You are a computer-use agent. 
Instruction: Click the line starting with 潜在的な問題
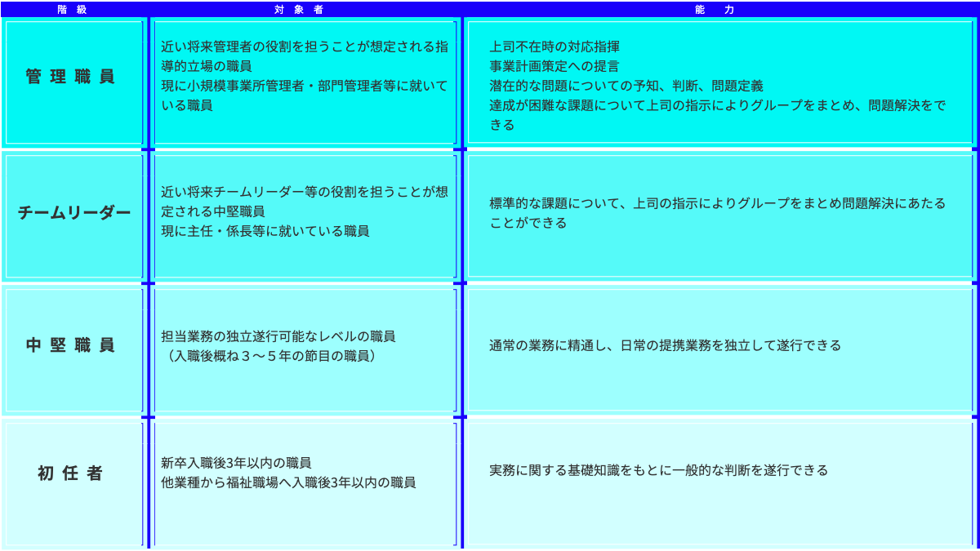click(626, 86)
